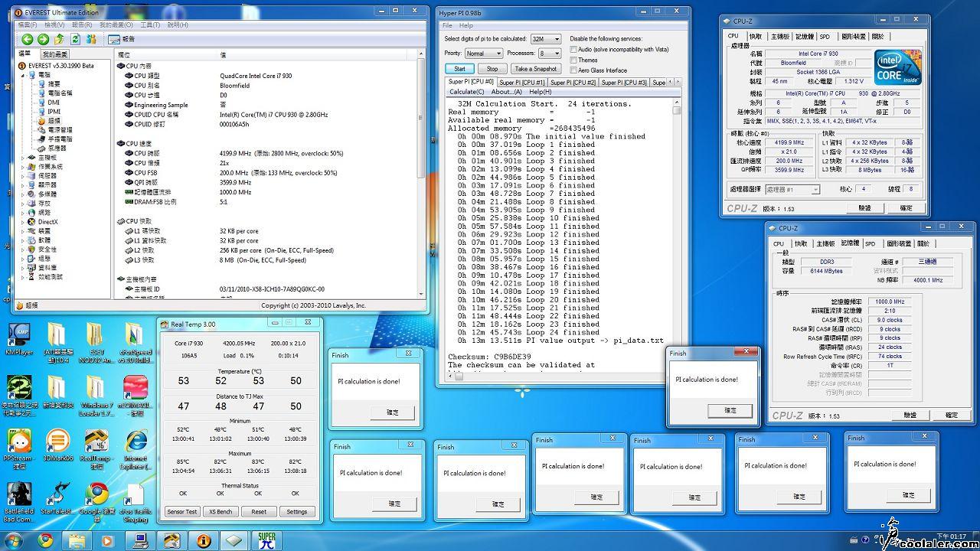Click Chrome icon on the taskbar
980x551 pixels.
[45, 540]
